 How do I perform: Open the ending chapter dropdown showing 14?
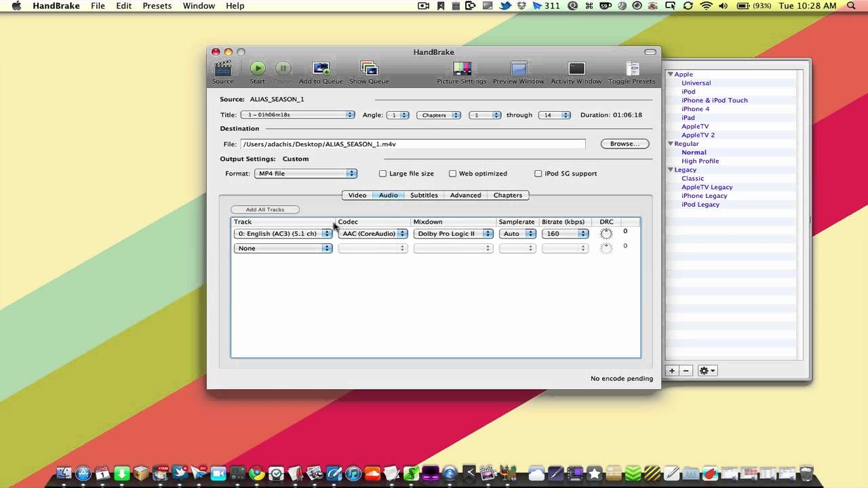(x=555, y=115)
